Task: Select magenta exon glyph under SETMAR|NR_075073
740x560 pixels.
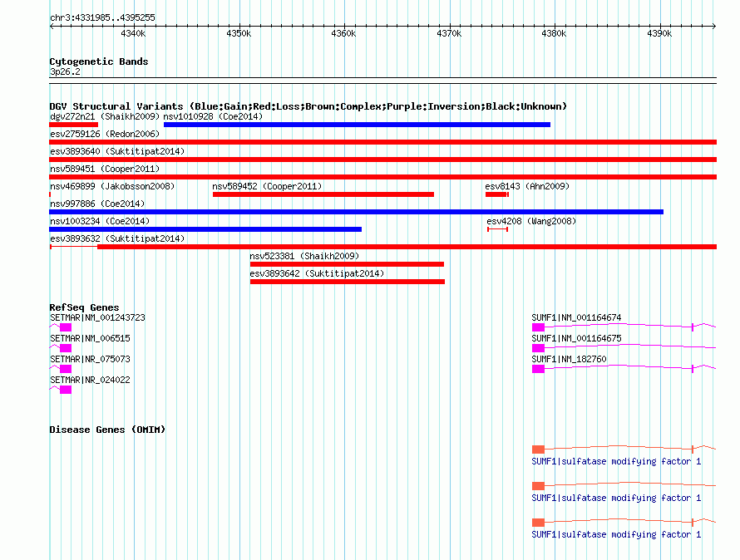Action: (66, 368)
